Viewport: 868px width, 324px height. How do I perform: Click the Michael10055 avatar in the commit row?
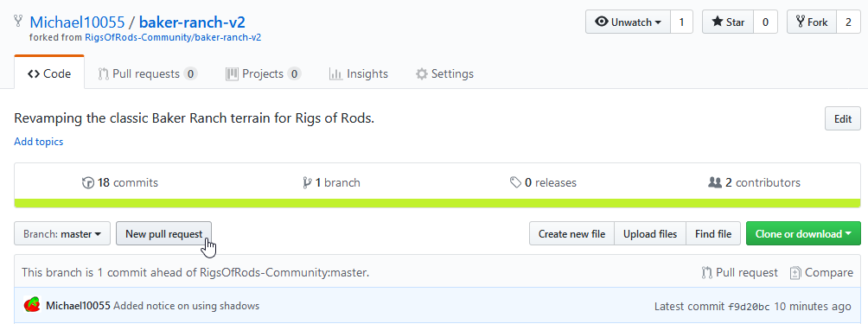(x=32, y=305)
